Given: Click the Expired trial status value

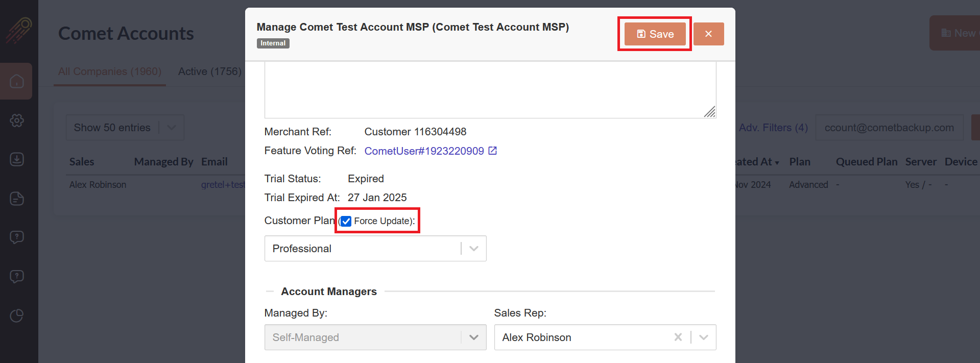Looking at the screenshot, I should [366, 179].
